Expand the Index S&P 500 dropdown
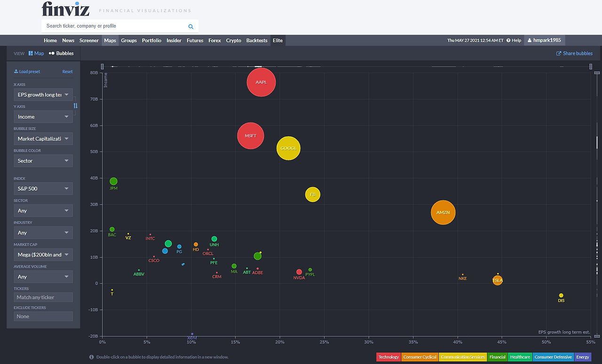This screenshot has width=602, height=364. (x=43, y=188)
